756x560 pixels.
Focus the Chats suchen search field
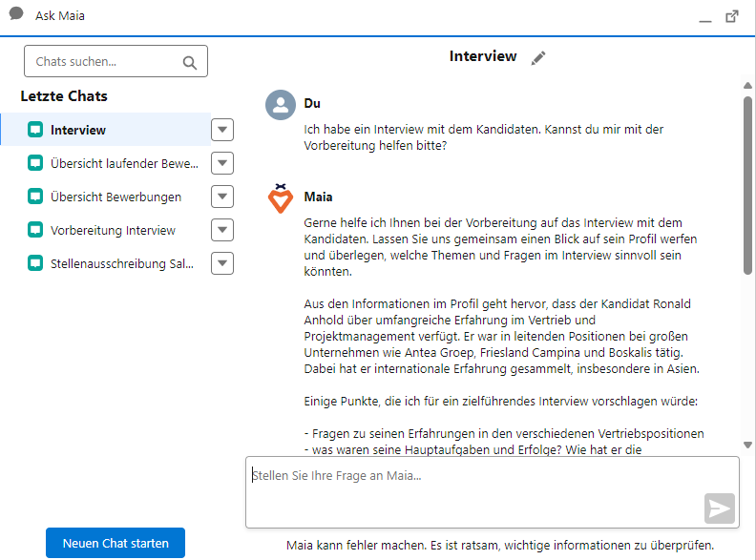tap(105, 62)
